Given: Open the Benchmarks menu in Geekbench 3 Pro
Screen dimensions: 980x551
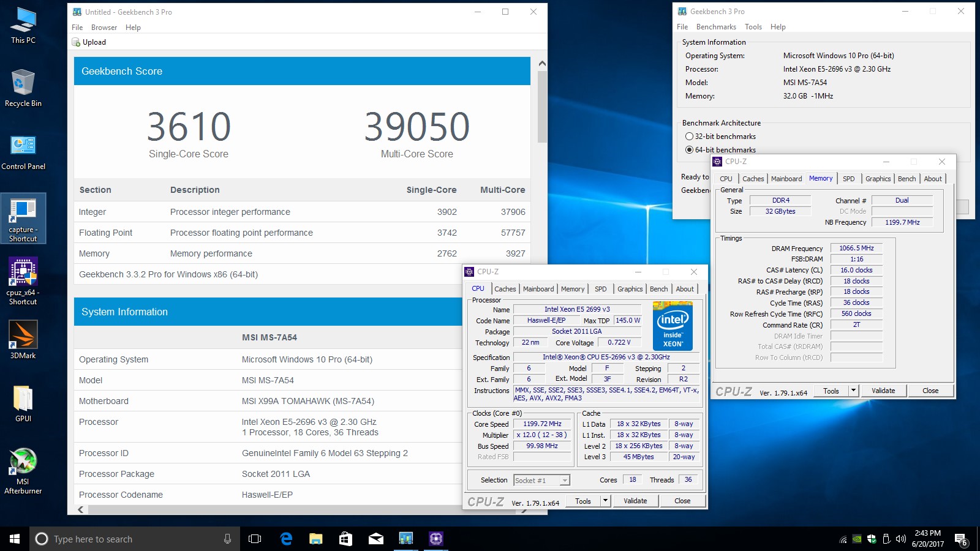Looking at the screenshot, I should click(716, 27).
